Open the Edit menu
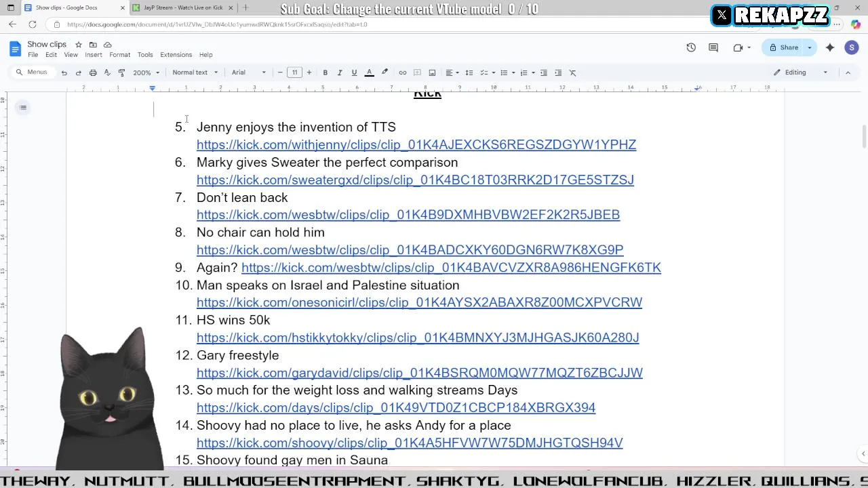This screenshot has width=868, height=488. pyautogui.click(x=51, y=55)
